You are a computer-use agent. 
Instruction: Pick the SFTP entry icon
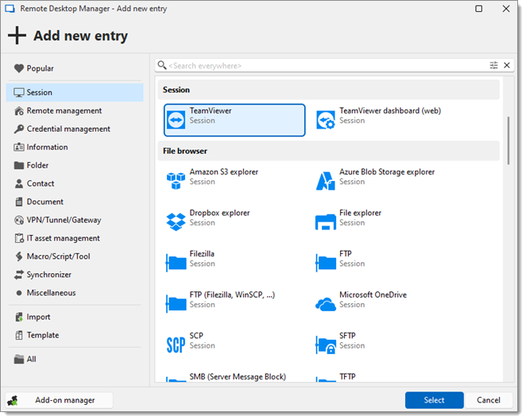326,345
